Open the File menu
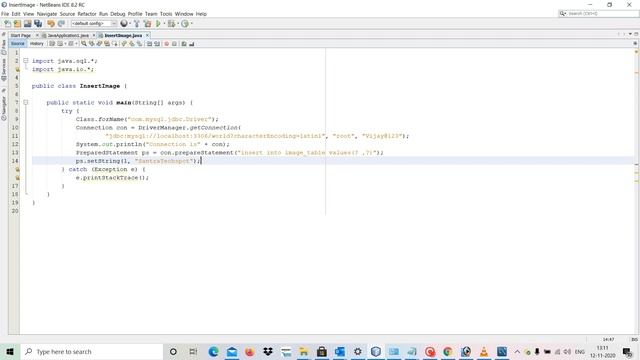Image resolution: width=640 pixels, height=360 pixels. click(x=5, y=14)
